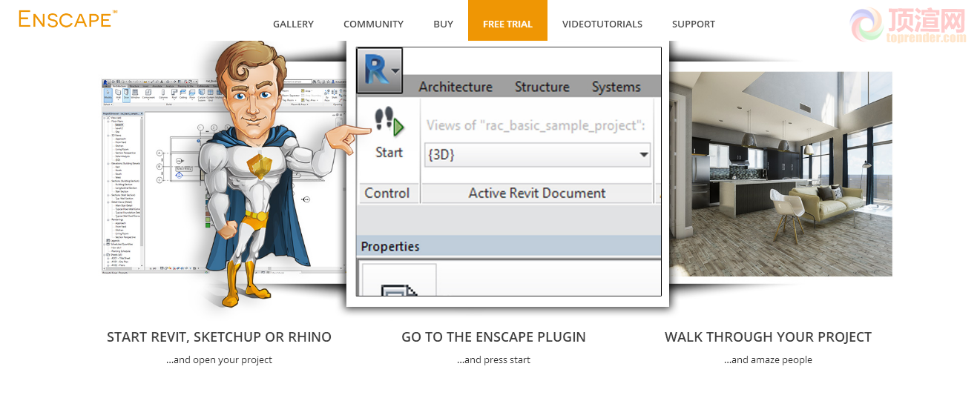Open VIDEOTUTORIALS in the navigation
The height and width of the screenshot is (398, 980).
(602, 24)
